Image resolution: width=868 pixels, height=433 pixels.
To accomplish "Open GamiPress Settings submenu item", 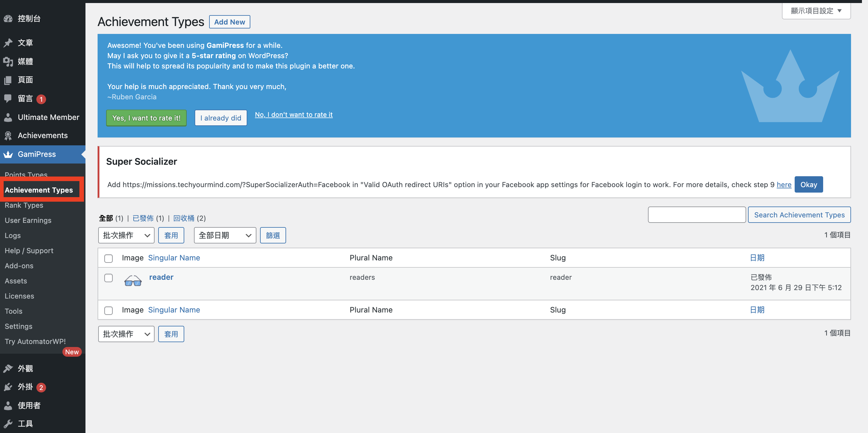I will (x=18, y=326).
